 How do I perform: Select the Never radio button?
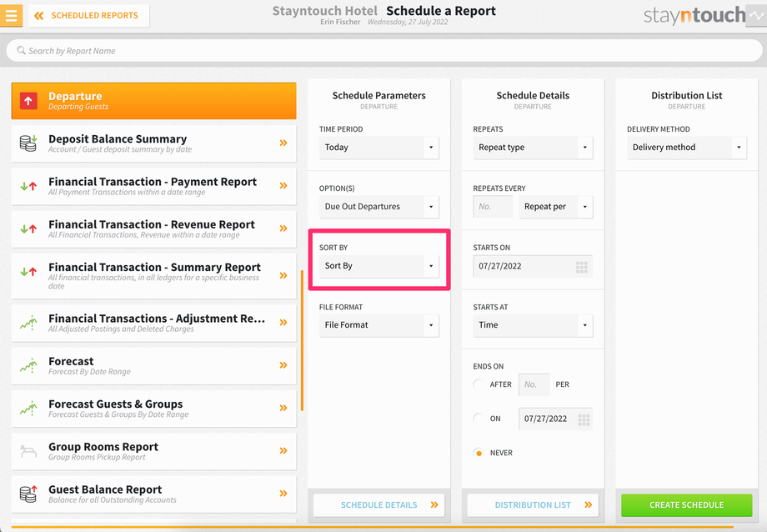(x=479, y=453)
